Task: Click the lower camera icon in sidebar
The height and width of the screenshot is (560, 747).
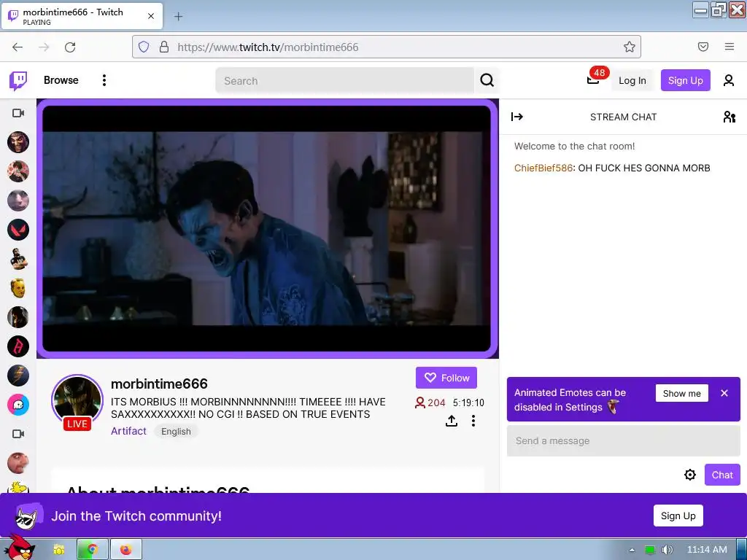Action: tap(18, 434)
